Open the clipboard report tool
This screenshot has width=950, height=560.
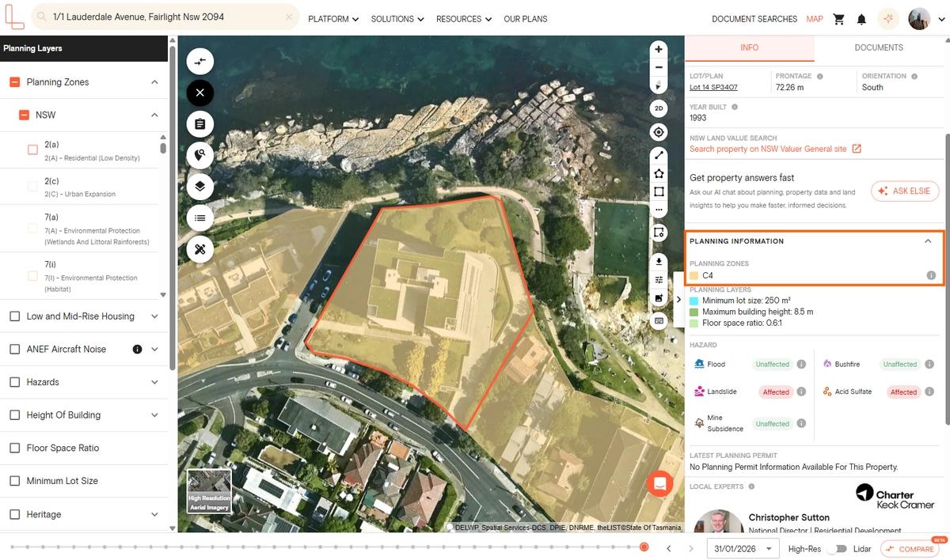coord(199,124)
